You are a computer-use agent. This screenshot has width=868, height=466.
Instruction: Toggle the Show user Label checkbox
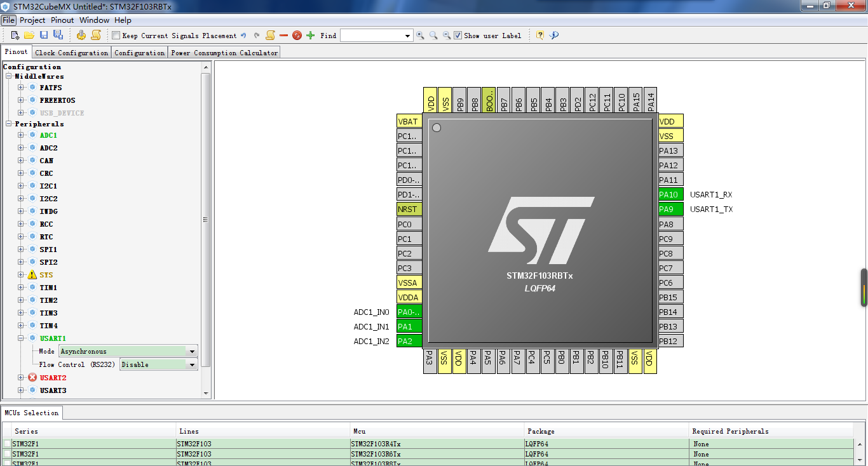458,36
